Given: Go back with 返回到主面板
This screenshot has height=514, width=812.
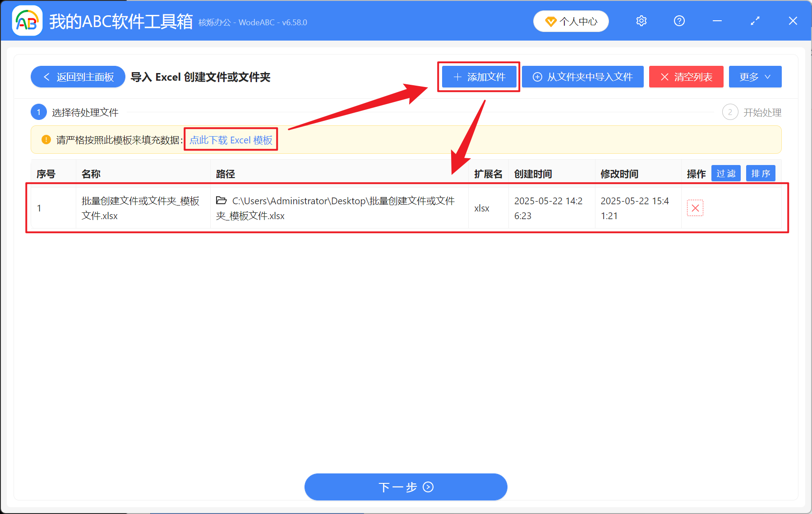Looking at the screenshot, I should pos(78,77).
